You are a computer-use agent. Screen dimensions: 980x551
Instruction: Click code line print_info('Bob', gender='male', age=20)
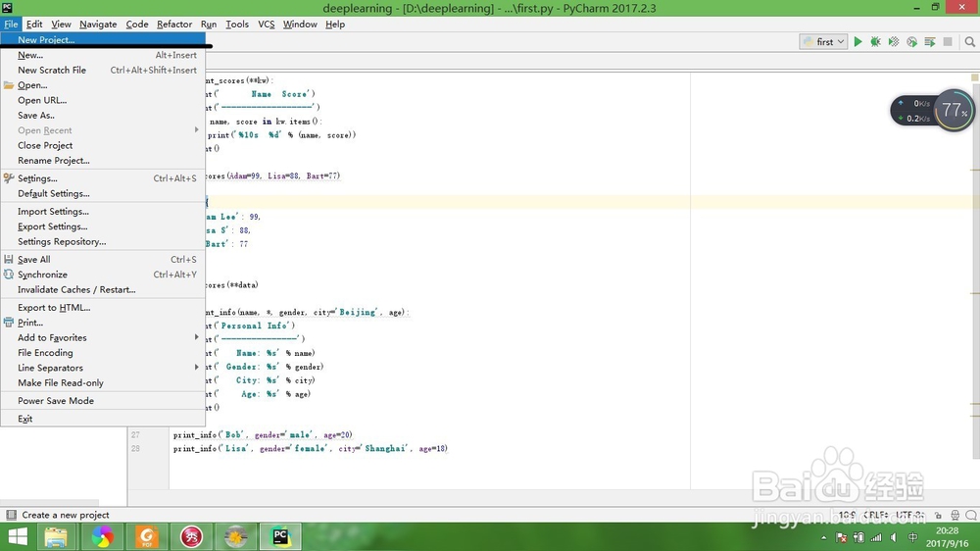pos(263,434)
